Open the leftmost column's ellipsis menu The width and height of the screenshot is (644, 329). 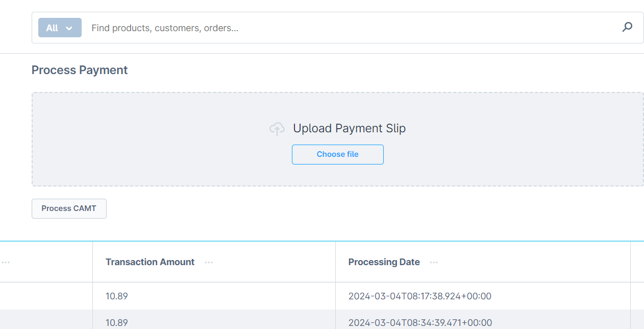coord(6,262)
